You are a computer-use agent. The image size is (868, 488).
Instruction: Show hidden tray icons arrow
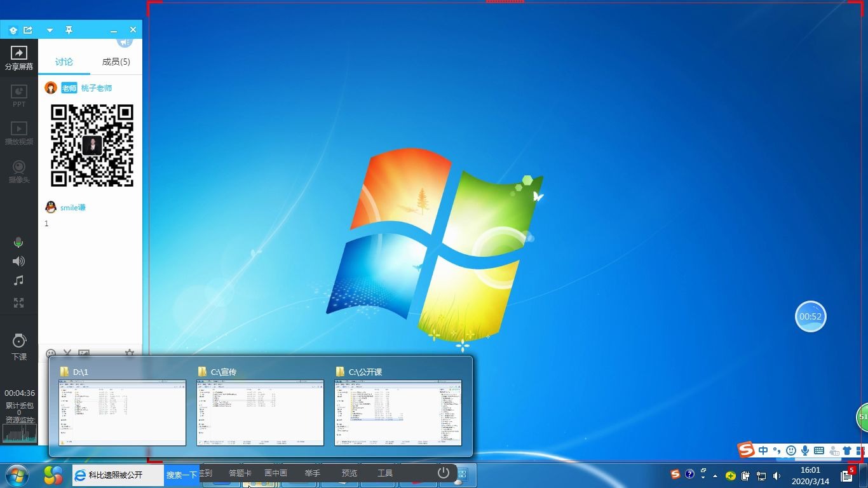pyautogui.click(x=715, y=475)
